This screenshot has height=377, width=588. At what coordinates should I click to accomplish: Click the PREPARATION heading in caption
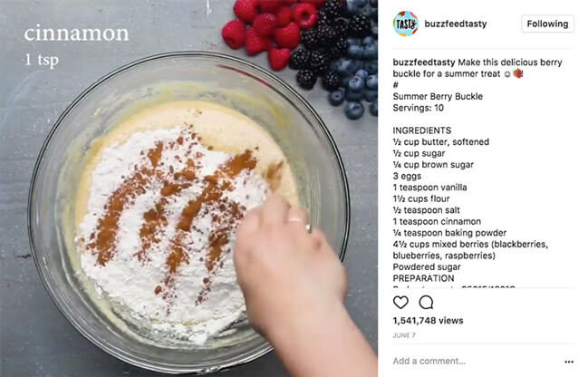coord(423,278)
